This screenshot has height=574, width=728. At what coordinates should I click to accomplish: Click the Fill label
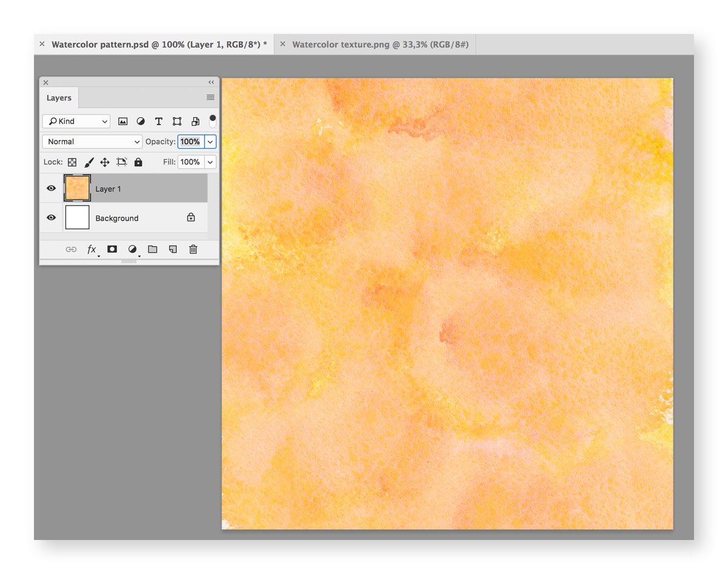click(x=169, y=162)
